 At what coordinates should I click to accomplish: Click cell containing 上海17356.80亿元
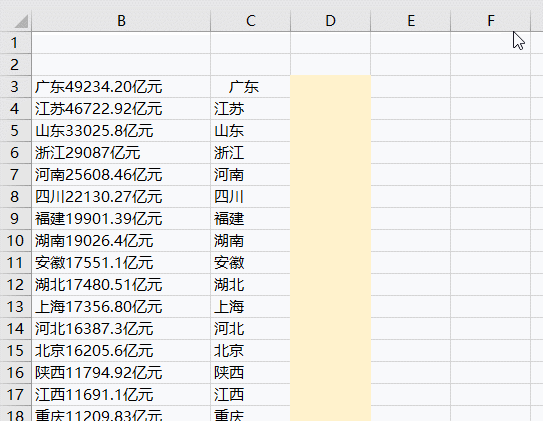point(121,307)
